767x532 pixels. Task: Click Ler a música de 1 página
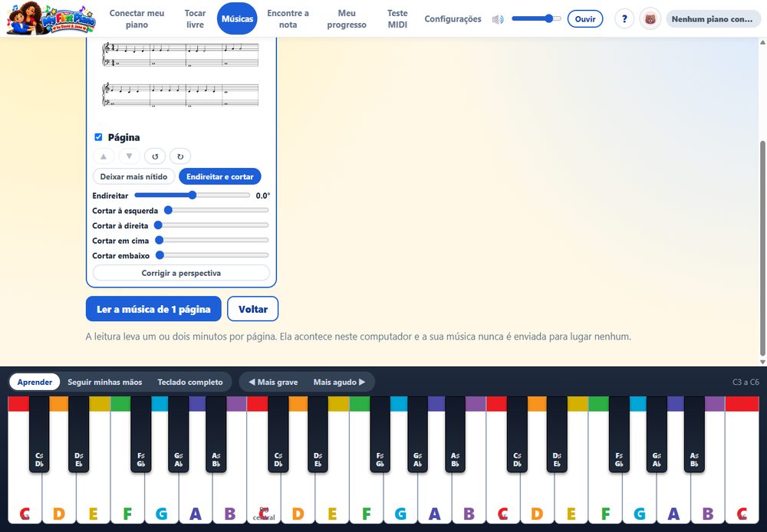(x=153, y=309)
